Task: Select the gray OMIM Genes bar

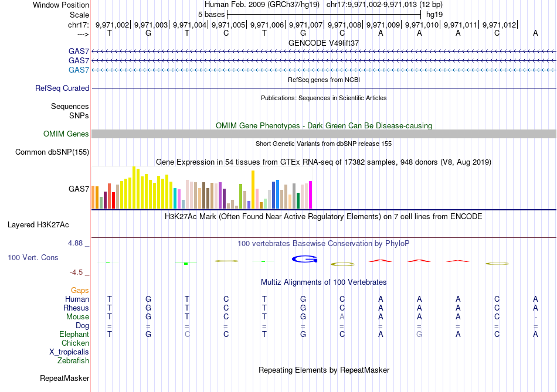Action: pos(324,134)
